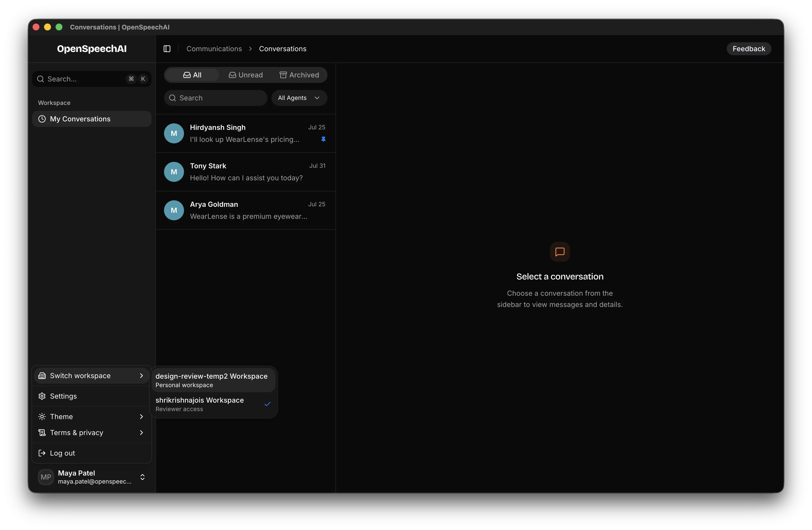This screenshot has height=530, width=812.
Task: Click the pin icon on Hirdyansh Singh conversation
Action: (x=323, y=139)
